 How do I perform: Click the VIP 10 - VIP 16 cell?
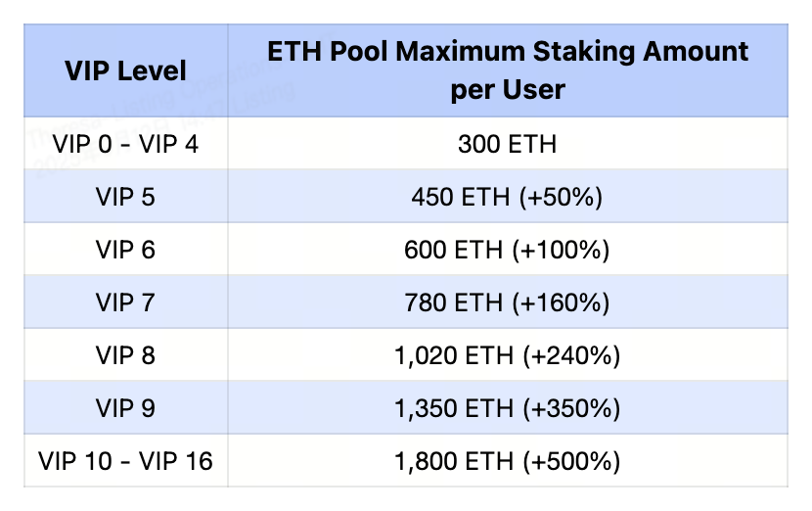125,461
